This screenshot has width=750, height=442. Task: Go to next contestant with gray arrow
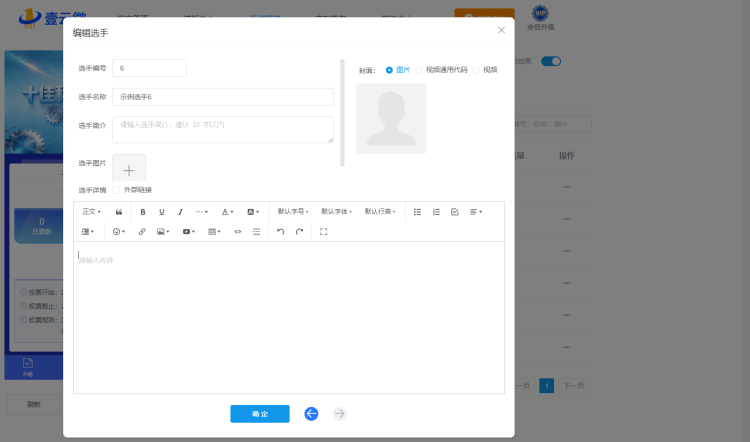(x=340, y=414)
